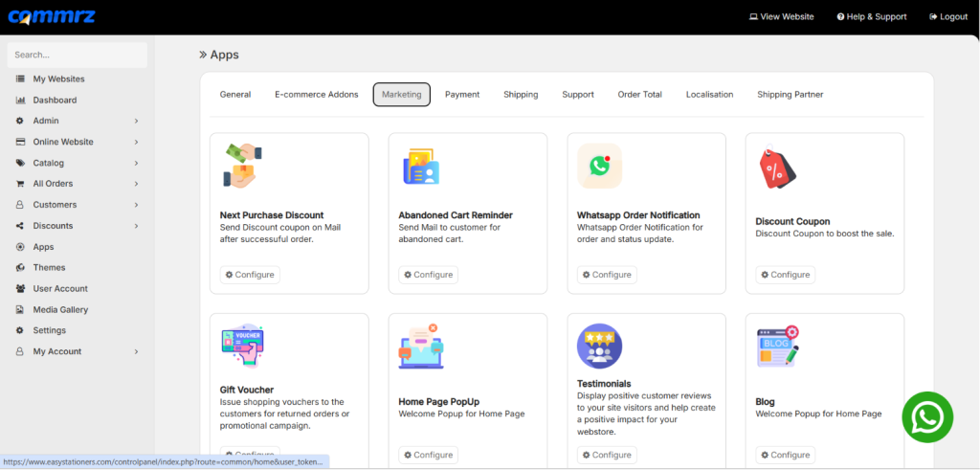Configure the Home Page PopUp app
980x470 pixels.
[428, 455]
